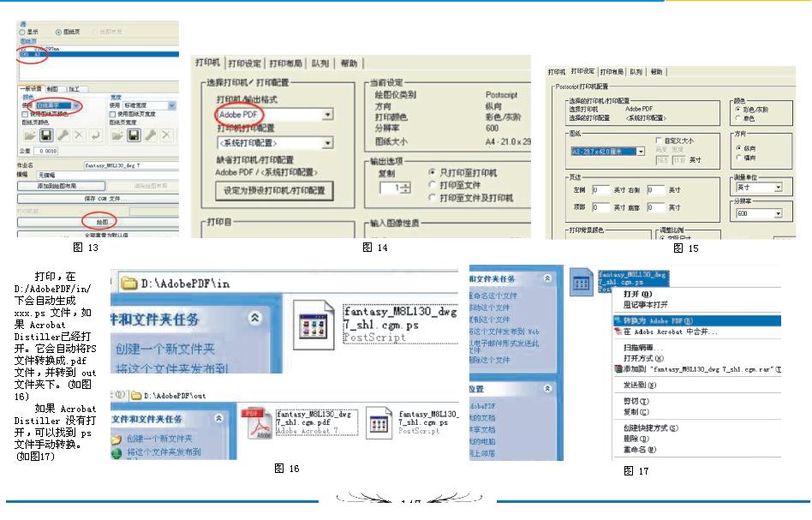Open 测量单位 英寸 dropdown
The image size is (812, 520).
click(x=778, y=188)
